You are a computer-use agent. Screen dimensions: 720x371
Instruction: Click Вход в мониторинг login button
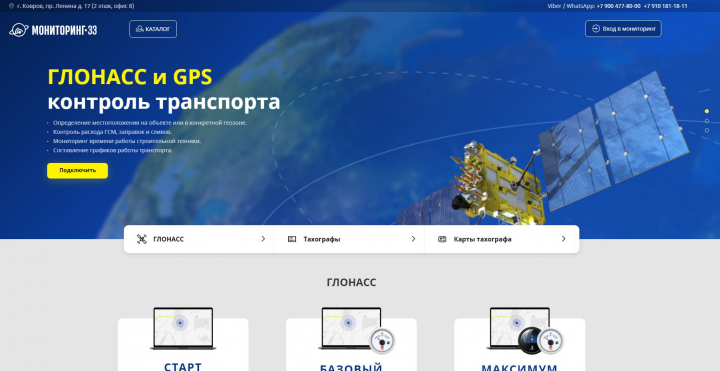point(623,28)
